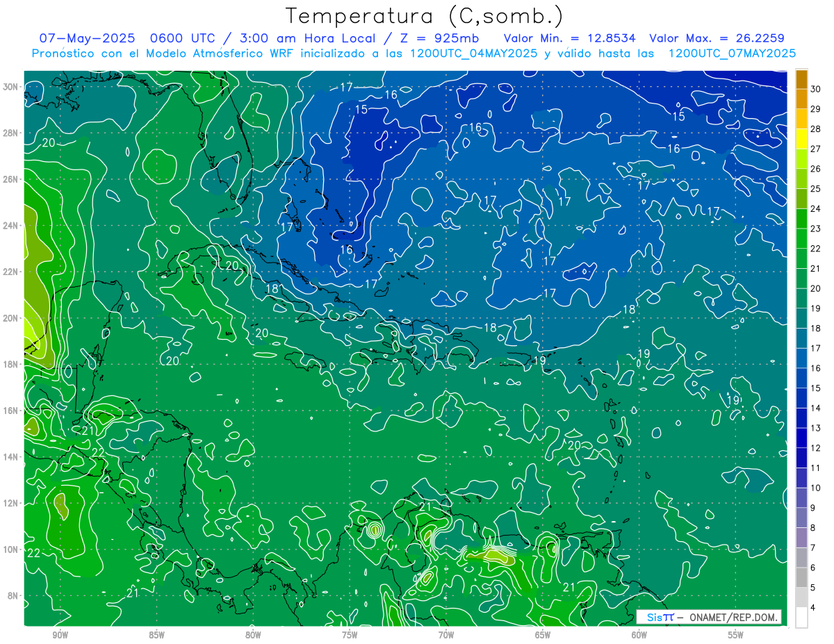
Task: Click color scale label "27"
Action: coord(815,149)
